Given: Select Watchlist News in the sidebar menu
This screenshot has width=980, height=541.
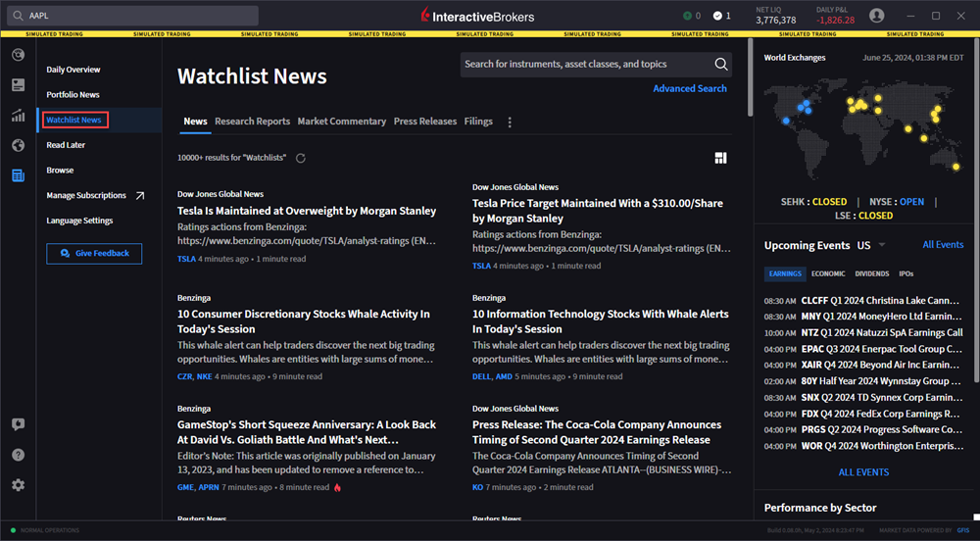Looking at the screenshot, I should pos(73,120).
